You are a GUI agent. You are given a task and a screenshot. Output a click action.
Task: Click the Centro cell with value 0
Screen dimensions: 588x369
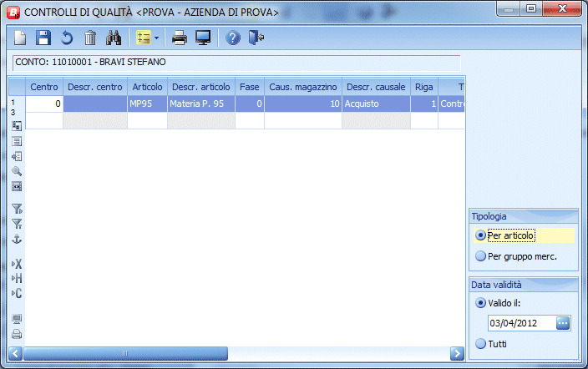pyautogui.click(x=44, y=104)
